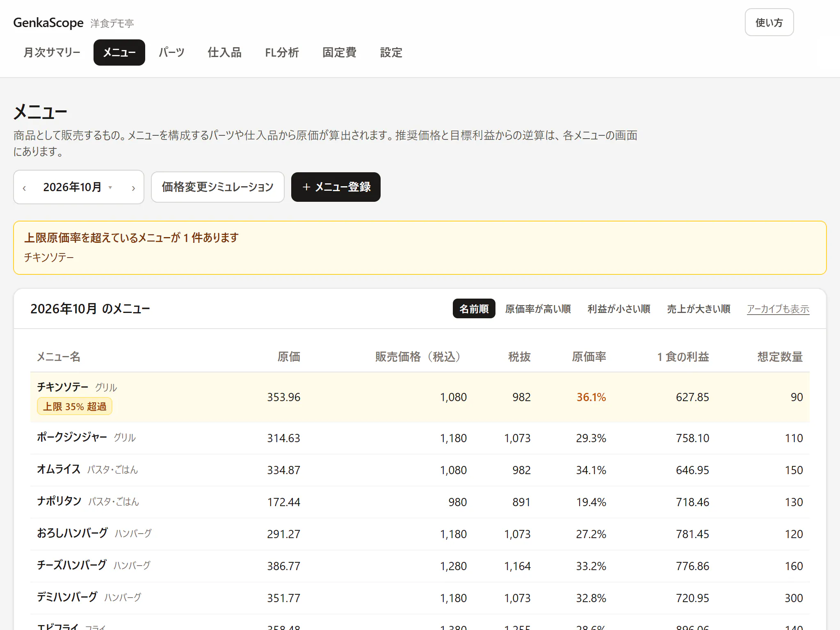Select the メニュー tab
This screenshot has width=840, height=630.
(x=119, y=52)
